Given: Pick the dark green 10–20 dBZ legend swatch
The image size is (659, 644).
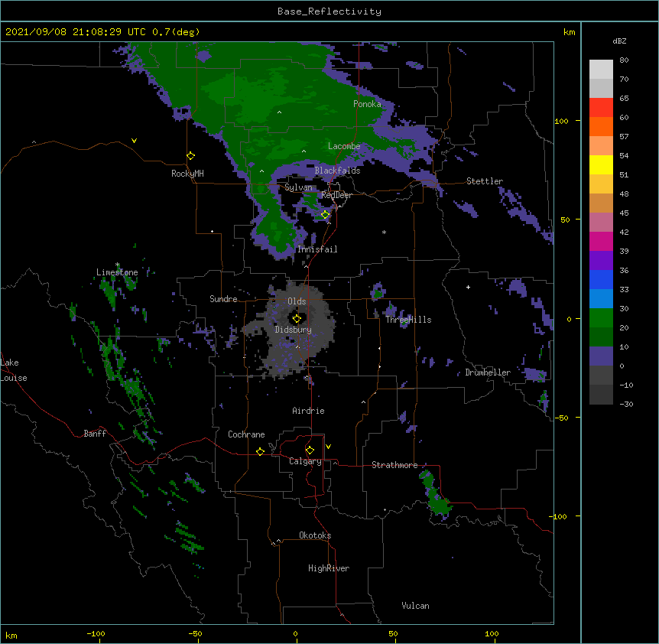Looking at the screenshot, I should click(x=601, y=337).
